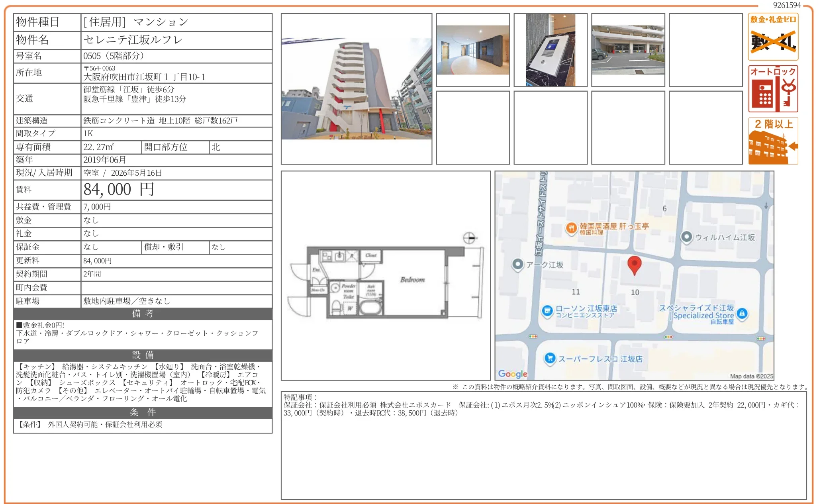Click the compass symbol on floor plan
This screenshot has width=819, height=504.
click(469, 238)
